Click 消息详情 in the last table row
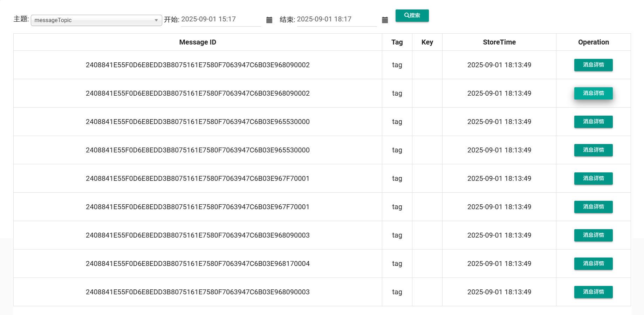The height and width of the screenshot is (315, 644). coord(593,292)
